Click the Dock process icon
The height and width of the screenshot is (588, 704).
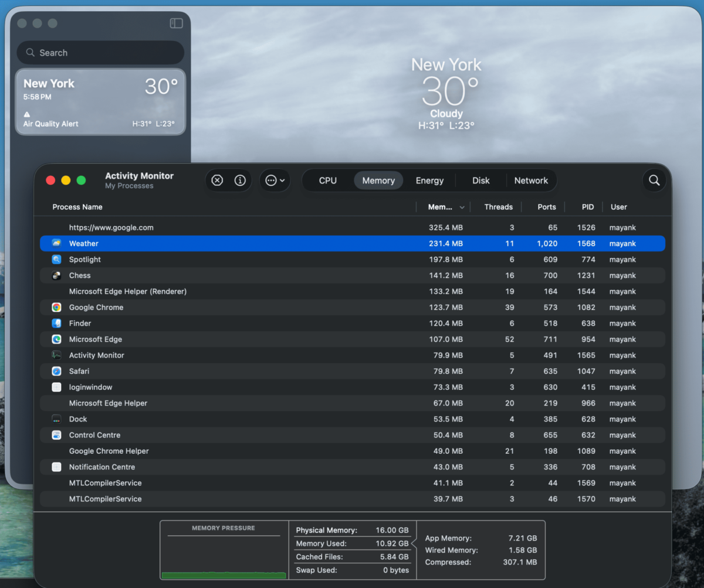(x=56, y=419)
